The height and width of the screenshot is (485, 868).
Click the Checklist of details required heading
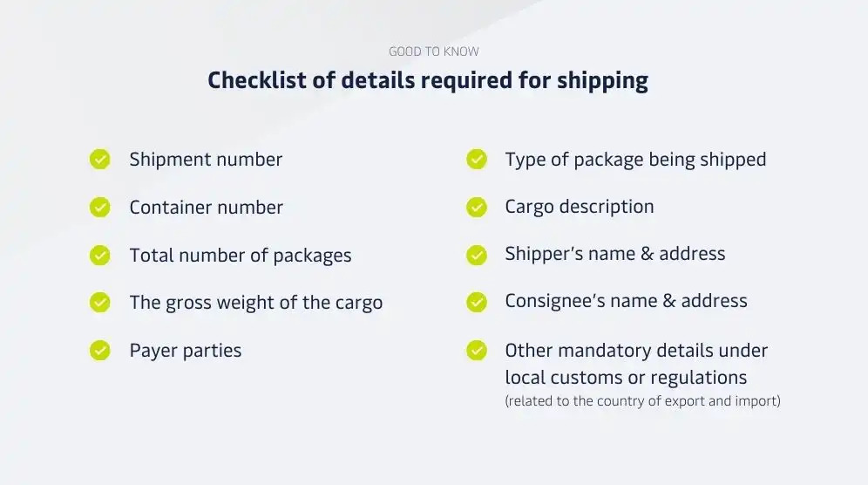tap(428, 81)
